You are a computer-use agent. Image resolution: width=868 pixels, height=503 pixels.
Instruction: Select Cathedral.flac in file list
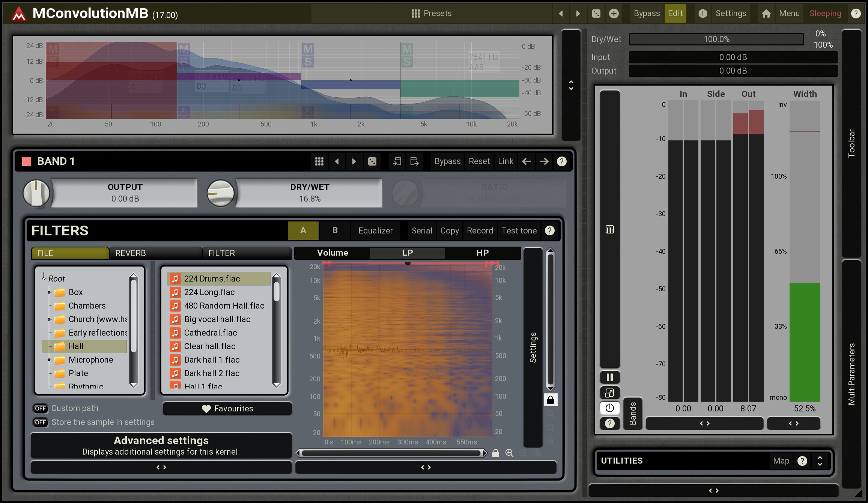210,333
